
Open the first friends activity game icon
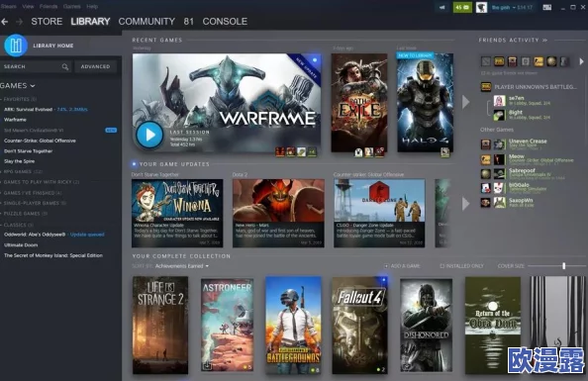click(x=486, y=61)
